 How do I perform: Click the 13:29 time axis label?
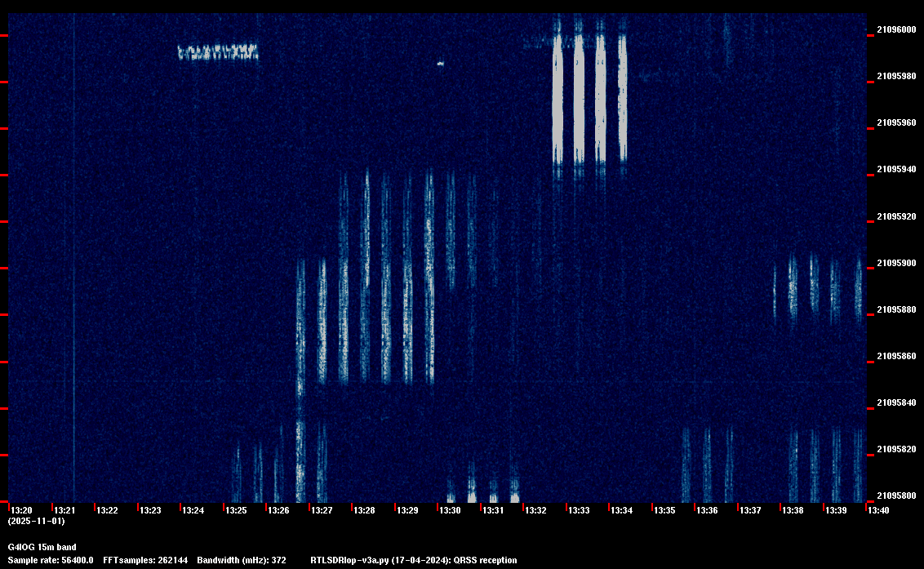[x=408, y=510]
